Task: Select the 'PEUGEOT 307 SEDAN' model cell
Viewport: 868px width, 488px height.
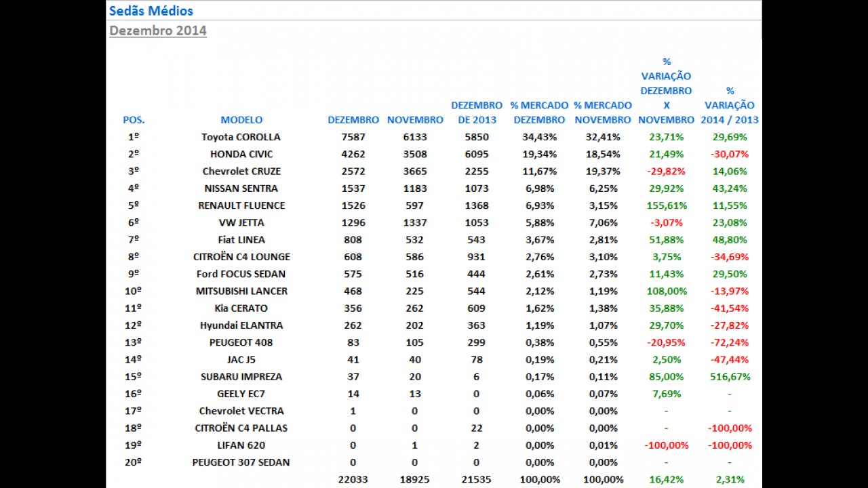Action: click(241, 462)
